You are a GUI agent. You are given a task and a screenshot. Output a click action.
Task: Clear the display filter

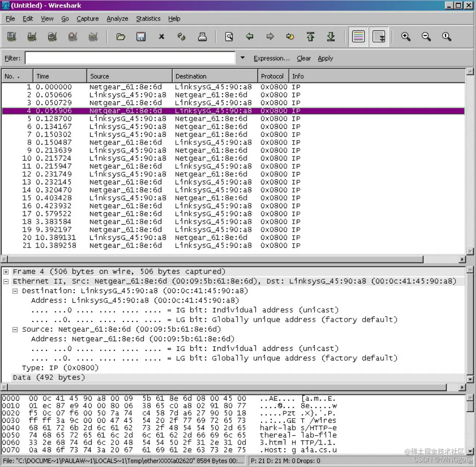point(304,58)
